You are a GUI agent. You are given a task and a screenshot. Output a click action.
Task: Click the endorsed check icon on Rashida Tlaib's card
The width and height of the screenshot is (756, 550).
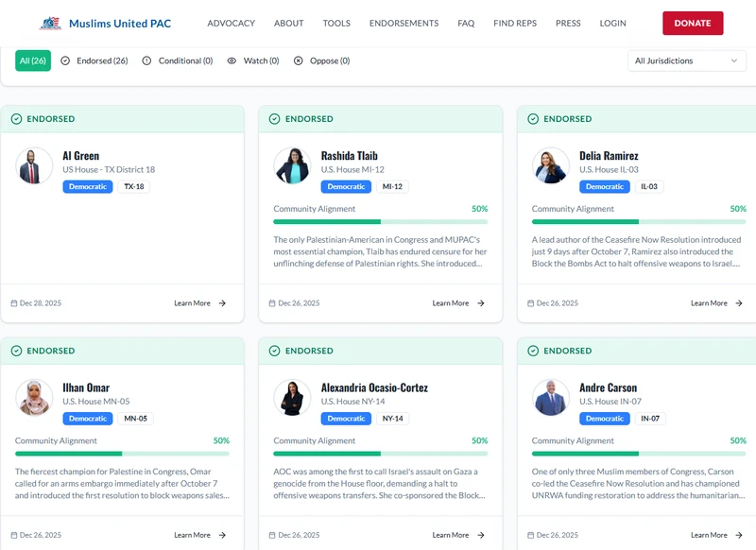coord(274,119)
